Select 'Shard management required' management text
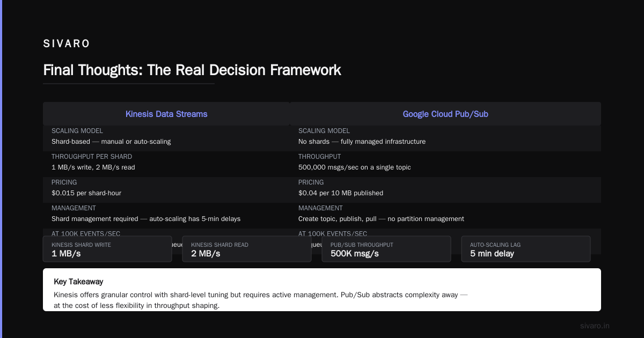Screen dimensions: 644x338 [x=146, y=219]
